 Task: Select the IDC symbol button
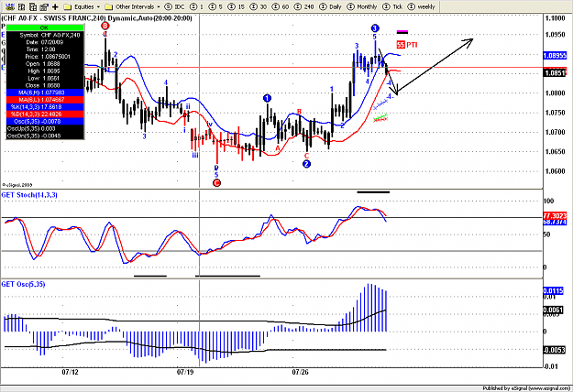click(x=175, y=6)
